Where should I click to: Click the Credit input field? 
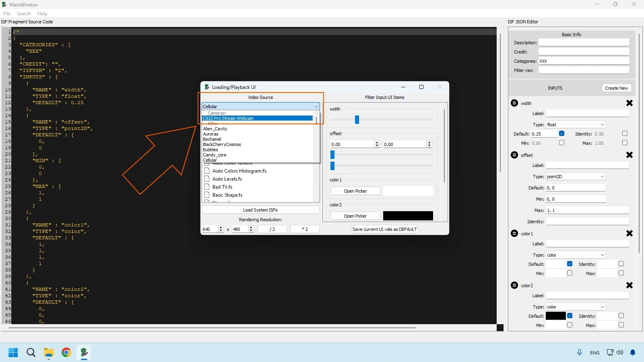click(x=584, y=51)
